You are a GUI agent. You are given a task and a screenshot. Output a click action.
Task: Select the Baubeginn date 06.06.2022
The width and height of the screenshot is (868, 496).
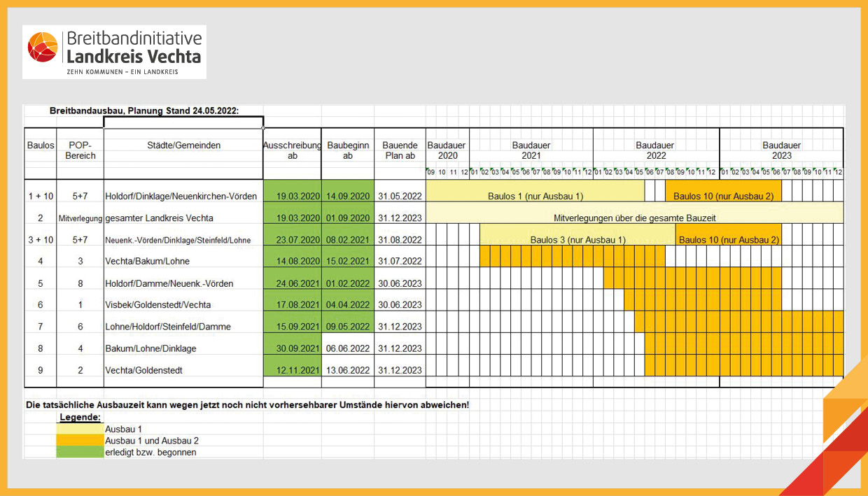348,348
